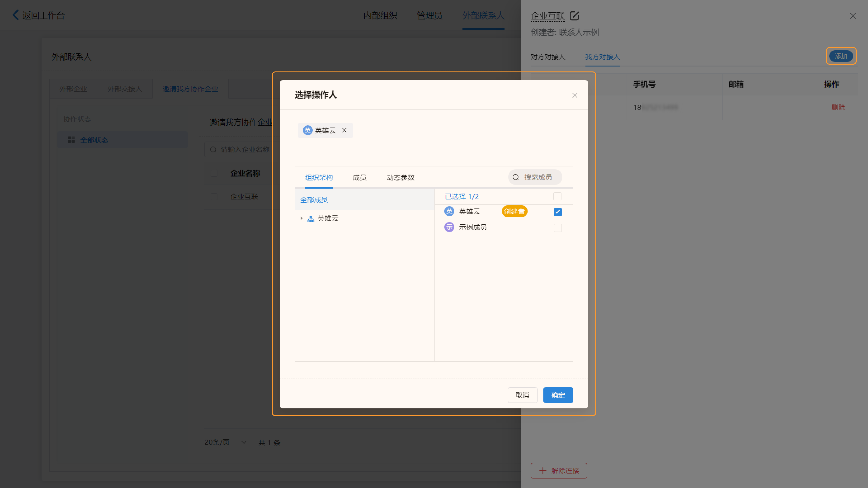The image size is (868, 488).
Task: Check the 企业互联 row checkbox
Action: [x=214, y=197]
